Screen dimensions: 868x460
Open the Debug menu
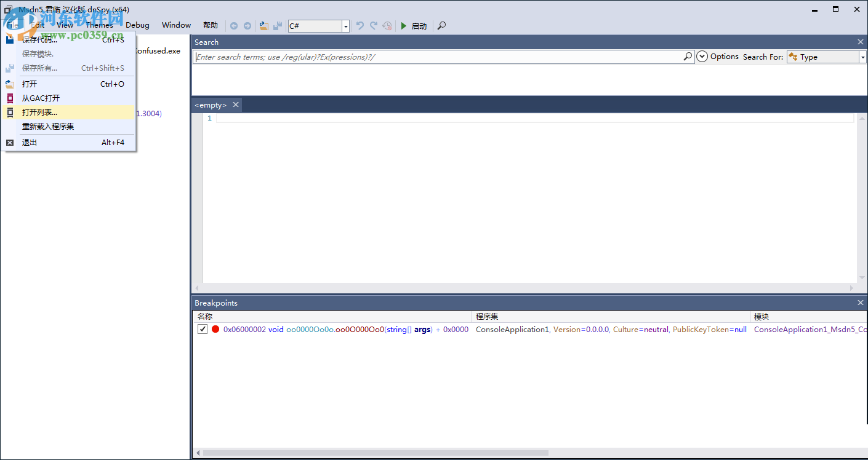pos(137,25)
